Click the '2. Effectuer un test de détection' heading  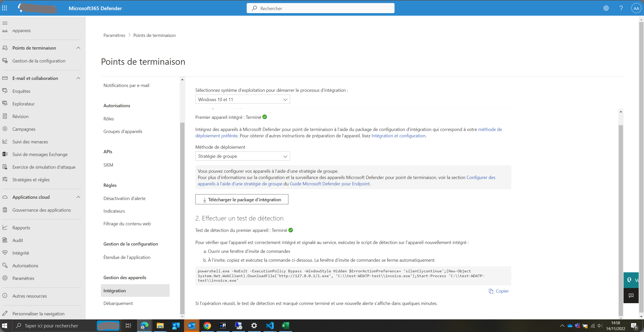[x=239, y=218]
